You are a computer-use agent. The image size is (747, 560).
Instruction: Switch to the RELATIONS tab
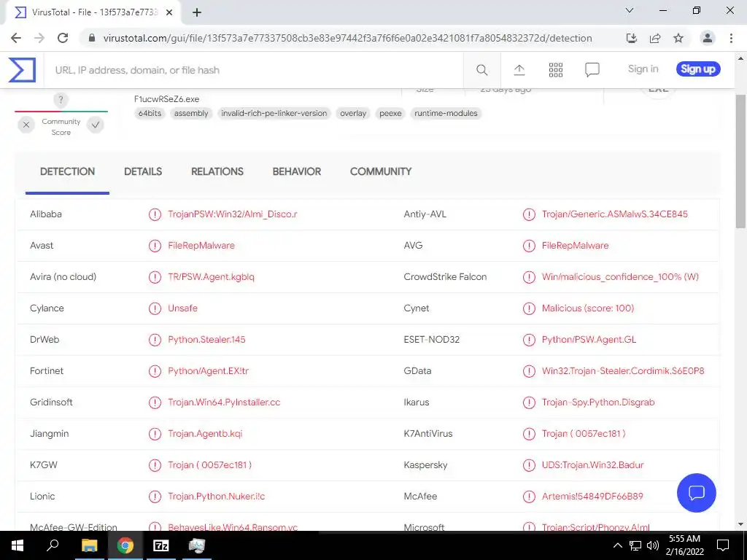point(217,171)
